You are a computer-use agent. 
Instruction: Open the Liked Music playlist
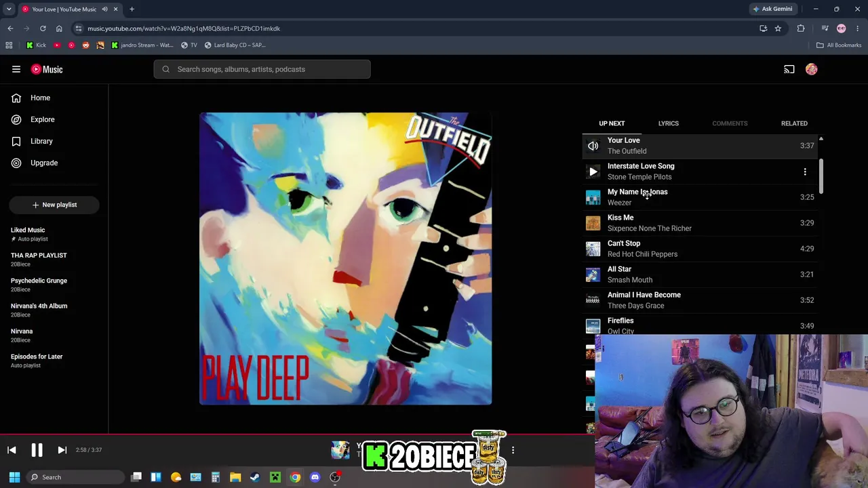coord(54,234)
